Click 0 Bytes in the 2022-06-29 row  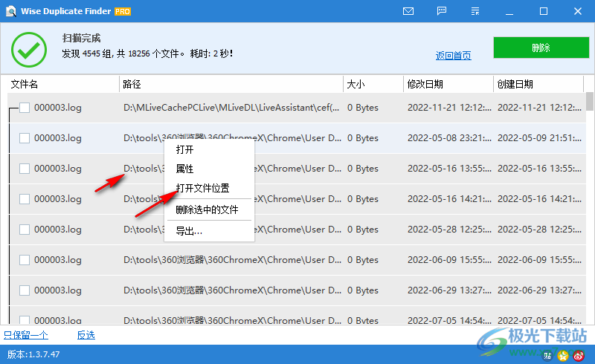(x=363, y=290)
